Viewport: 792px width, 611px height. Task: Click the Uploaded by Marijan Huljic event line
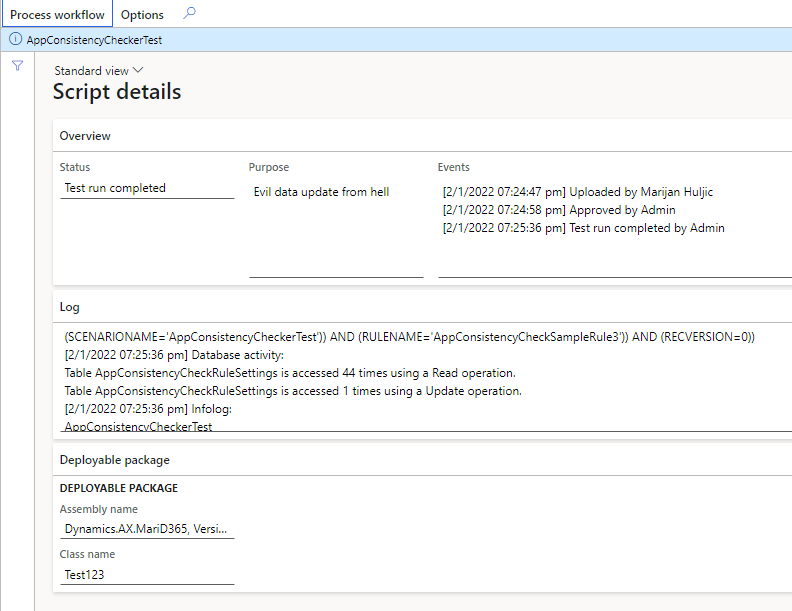tap(578, 192)
